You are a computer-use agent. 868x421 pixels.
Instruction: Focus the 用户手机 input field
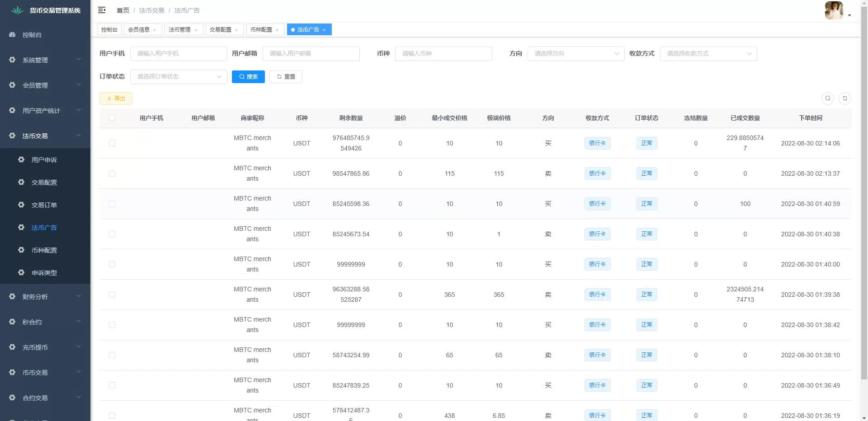coord(179,54)
